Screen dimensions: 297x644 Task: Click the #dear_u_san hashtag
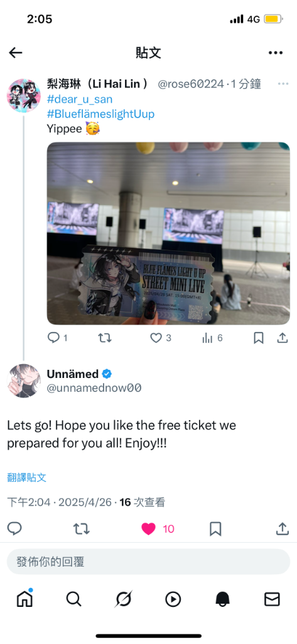tap(80, 99)
